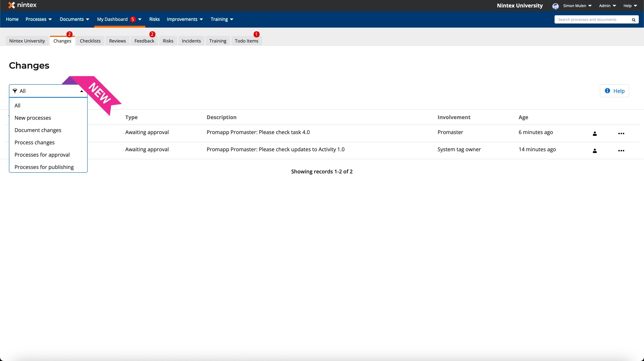
Task: Click the Nintex University header title
Action: pyautogui.click(x=520, y=6)
